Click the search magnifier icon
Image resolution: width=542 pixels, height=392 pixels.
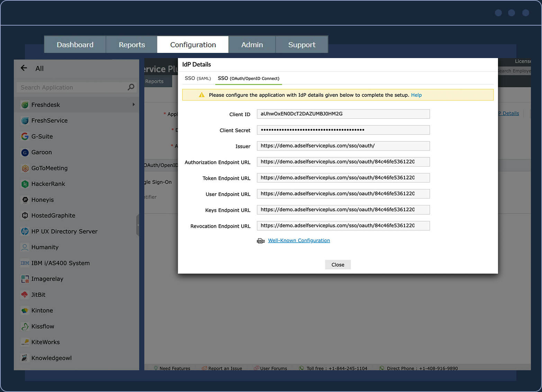pyautogui.click(x=130, y=87)
